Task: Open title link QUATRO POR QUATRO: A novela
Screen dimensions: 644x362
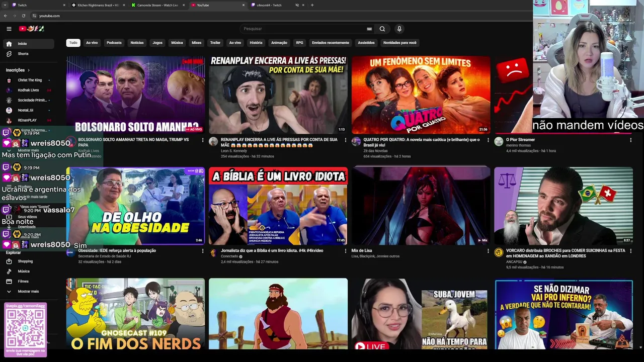Action: [x=422, y=142]
